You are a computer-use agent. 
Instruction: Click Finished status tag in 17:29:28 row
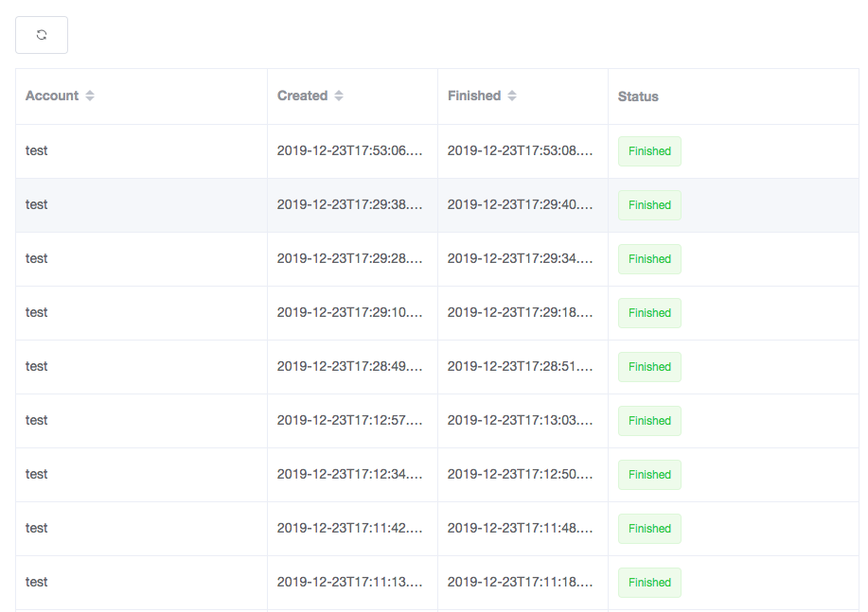[x=649, y=259]
